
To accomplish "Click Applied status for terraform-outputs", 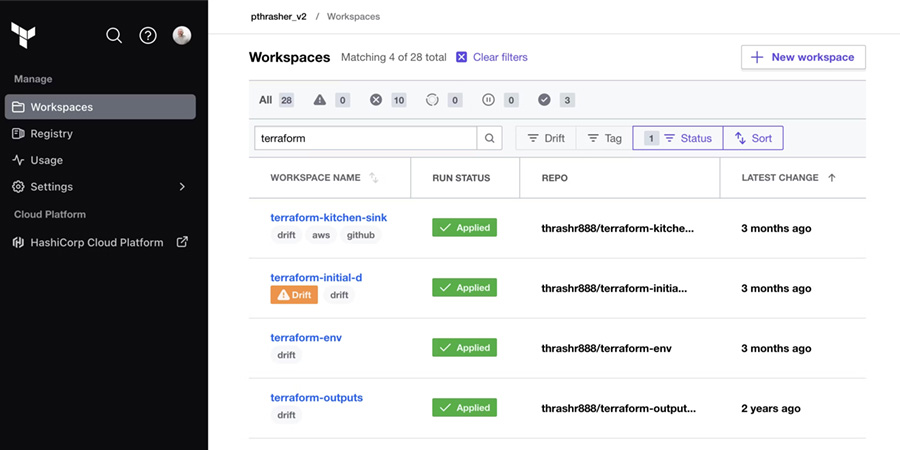I will (464, 408).
